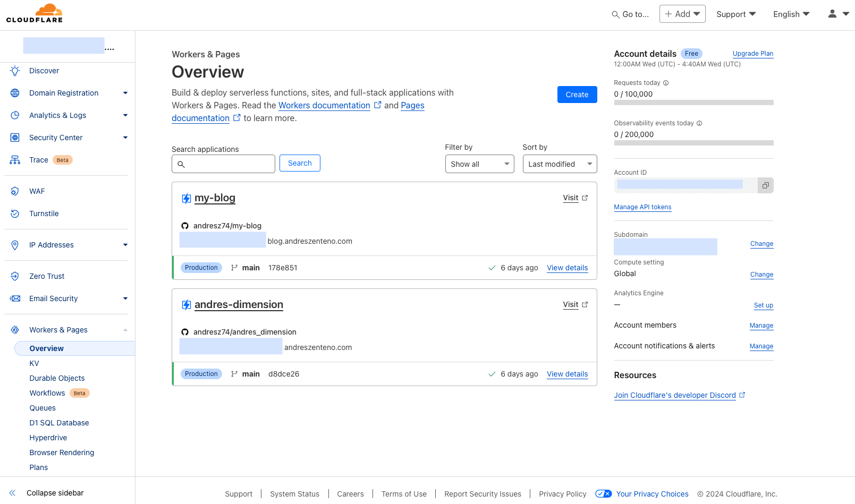Copy the Account ID using the copy icon
The width and height of the screenshot is (855, 504).
tap(765, 185)
